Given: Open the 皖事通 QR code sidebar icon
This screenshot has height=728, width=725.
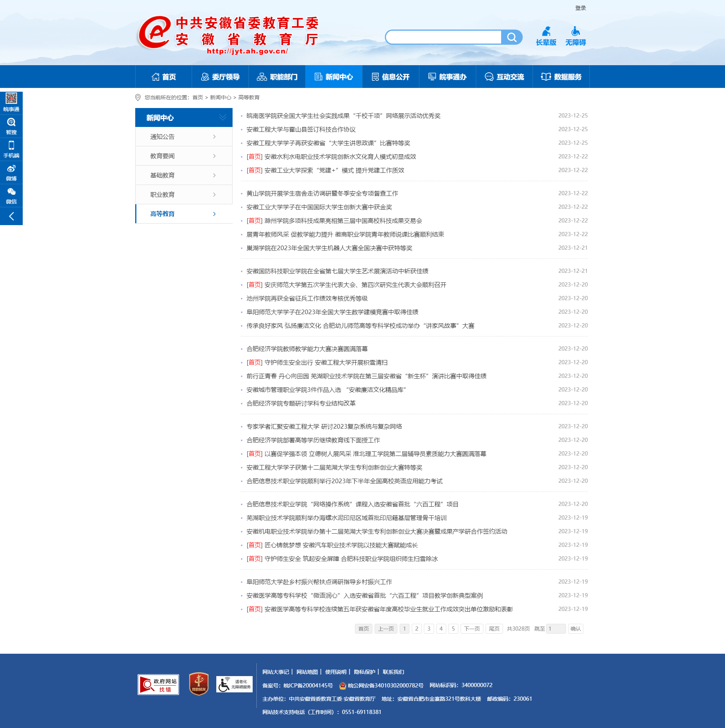Looking at the screenshot, I should coord(11,103).
